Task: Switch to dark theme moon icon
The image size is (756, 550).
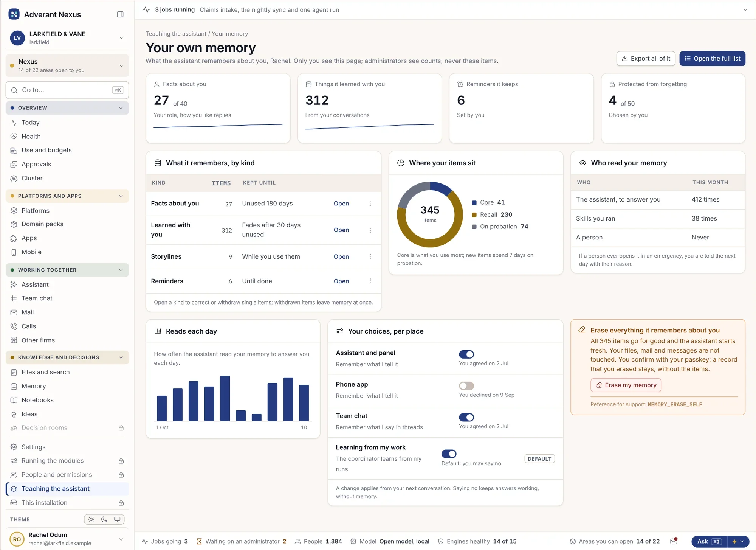Action: coord(104,519)
